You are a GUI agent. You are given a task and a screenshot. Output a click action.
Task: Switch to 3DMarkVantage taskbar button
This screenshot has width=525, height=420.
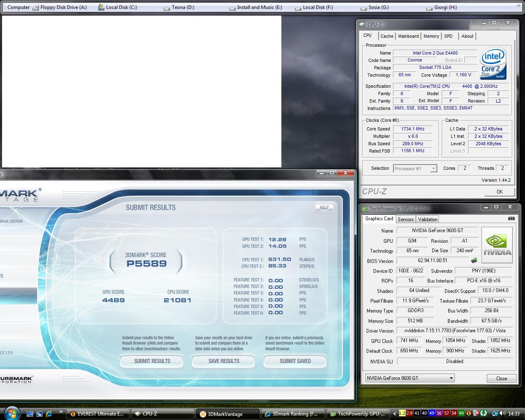tap(228, 414)
